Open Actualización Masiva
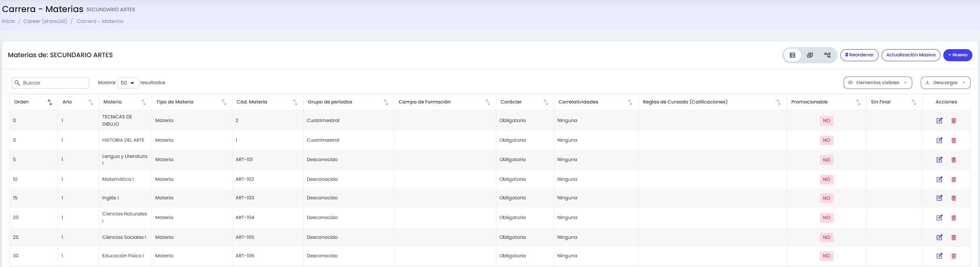 coord(911,55)
